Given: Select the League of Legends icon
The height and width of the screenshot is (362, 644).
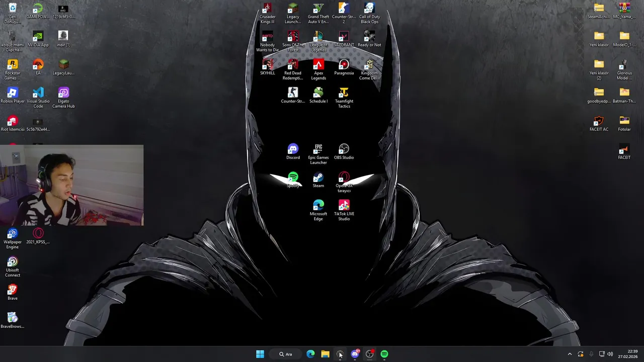Looking at the screenshot, I should [x=318, y=42].
